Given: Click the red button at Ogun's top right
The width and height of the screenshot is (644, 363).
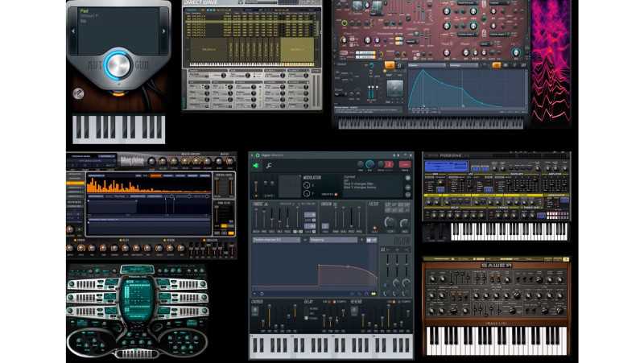Looking at the screenshot, I should 405,165.
